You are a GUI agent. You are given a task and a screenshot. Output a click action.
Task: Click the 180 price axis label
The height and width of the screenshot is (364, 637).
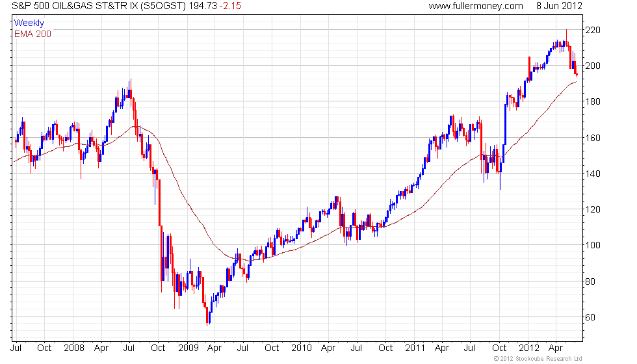pos(593,101)
